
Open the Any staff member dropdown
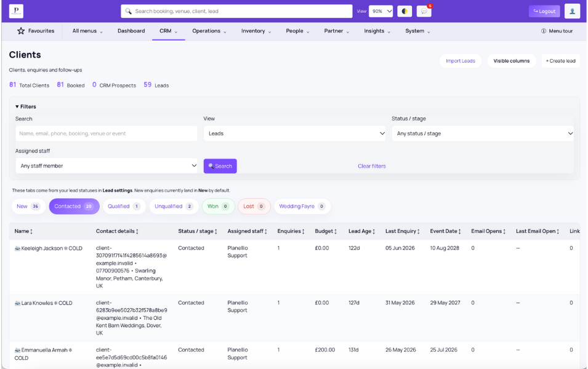coord(106,166)
